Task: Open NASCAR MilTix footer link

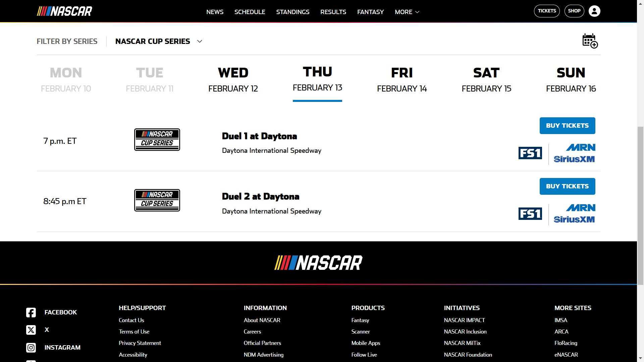Action: tap(462, 343)
